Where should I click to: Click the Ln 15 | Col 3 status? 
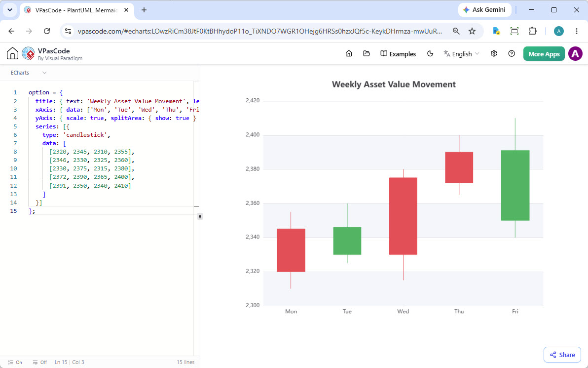[x=70, y=363]
